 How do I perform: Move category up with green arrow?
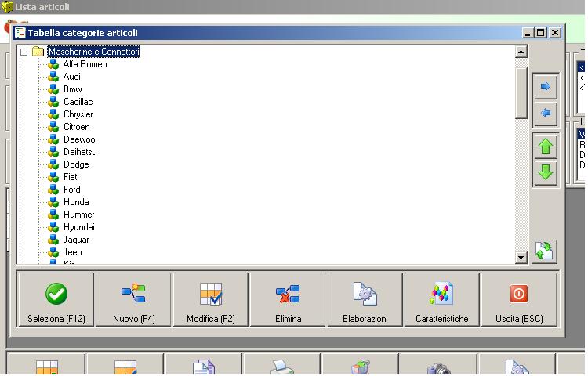[x=546, y=146]
